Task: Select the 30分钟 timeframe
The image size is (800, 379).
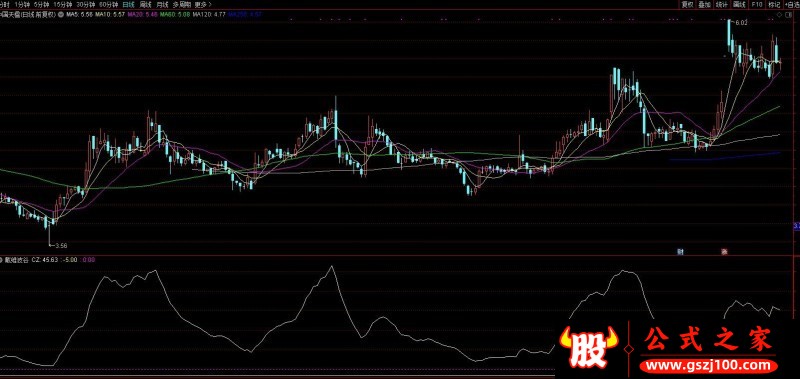Action: click(x=86, y=4)
